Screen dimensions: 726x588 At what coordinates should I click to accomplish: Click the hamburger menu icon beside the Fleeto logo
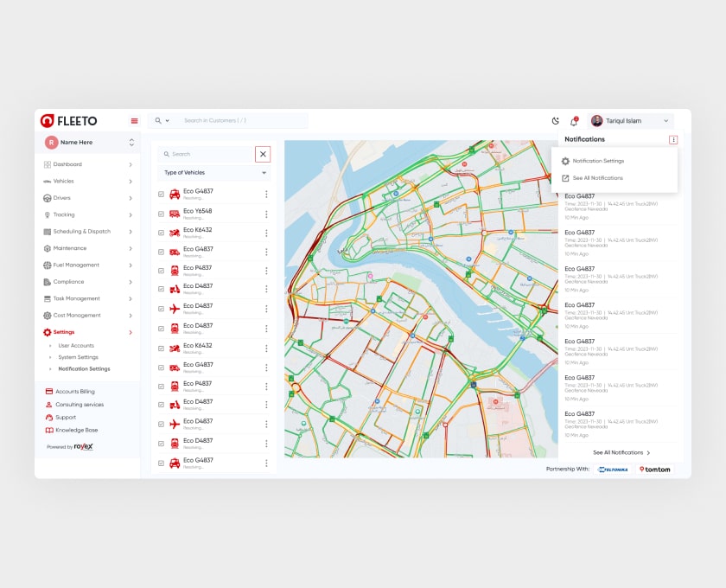[134, 121]
